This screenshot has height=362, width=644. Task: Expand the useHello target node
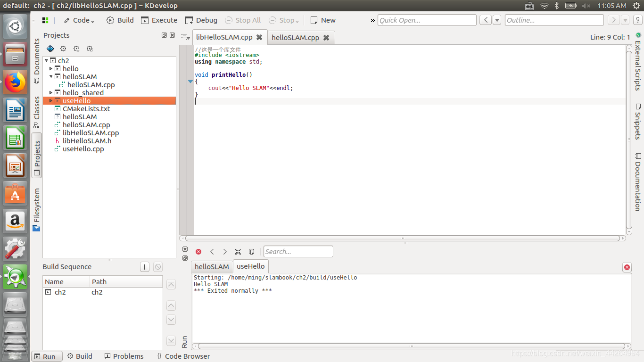point(51,100)
